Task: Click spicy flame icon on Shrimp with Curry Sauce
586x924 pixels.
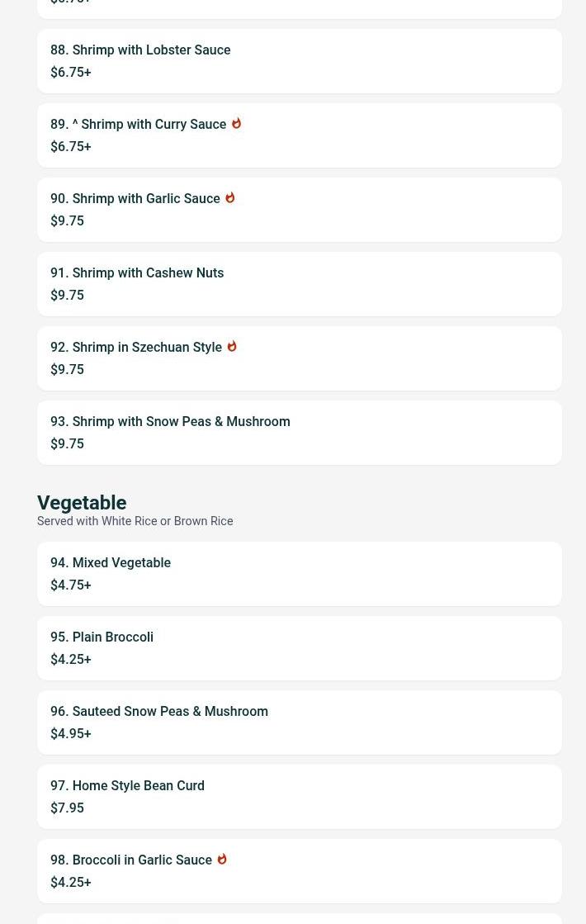Action: pos(236,124)
